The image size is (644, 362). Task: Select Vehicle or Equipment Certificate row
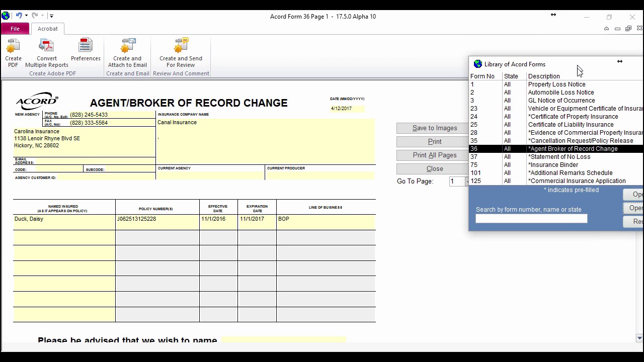(556, 109)
